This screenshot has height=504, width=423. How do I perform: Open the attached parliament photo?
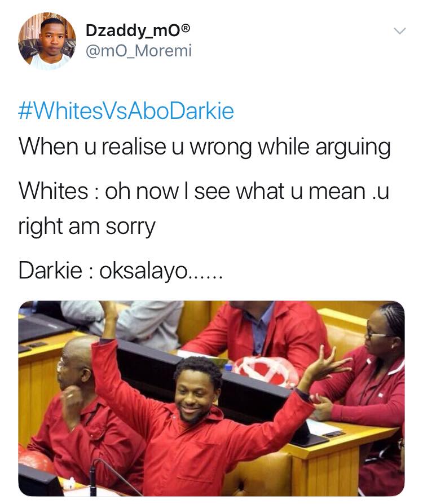click(x=211, y=398)
